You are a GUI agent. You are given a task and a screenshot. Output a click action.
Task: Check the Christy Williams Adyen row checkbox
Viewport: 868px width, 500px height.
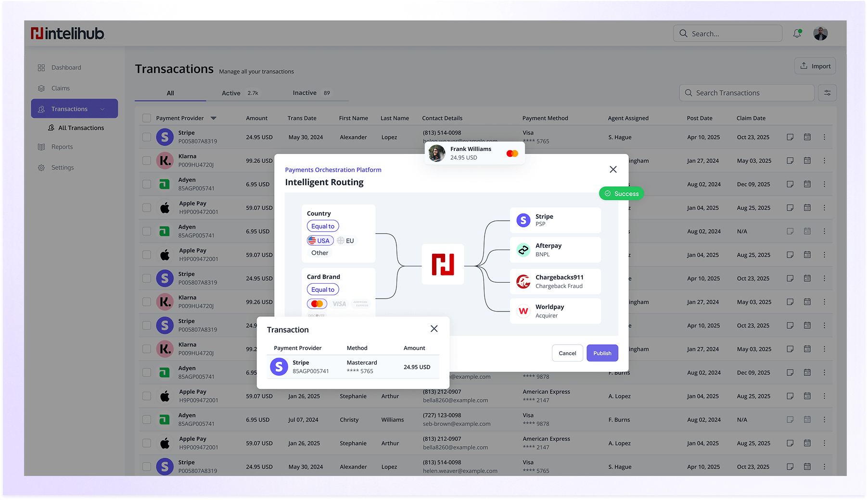coord(147,420)
